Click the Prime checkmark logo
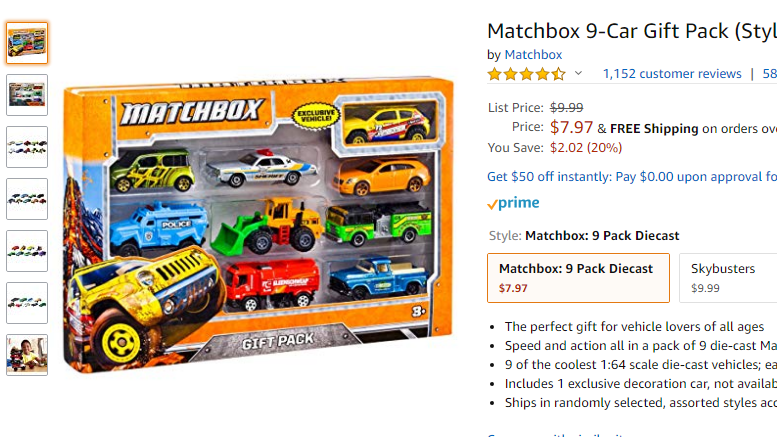The width and height of the screenshot is (777, 437). click(513, 203)
